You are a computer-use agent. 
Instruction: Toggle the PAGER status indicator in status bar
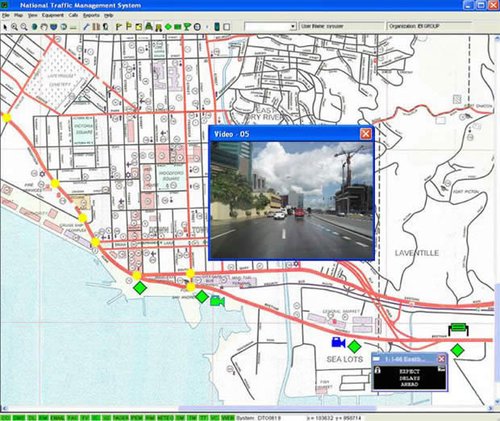[120, 418]
